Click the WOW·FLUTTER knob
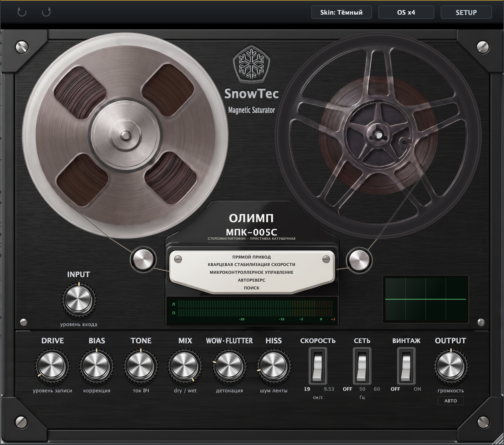 click(x=229, y=366)
